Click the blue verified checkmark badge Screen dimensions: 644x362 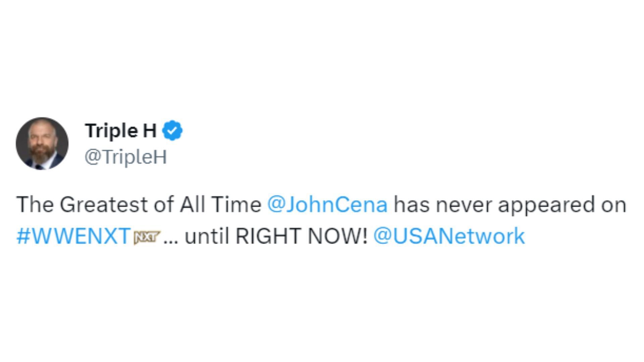tap(172, 131)
